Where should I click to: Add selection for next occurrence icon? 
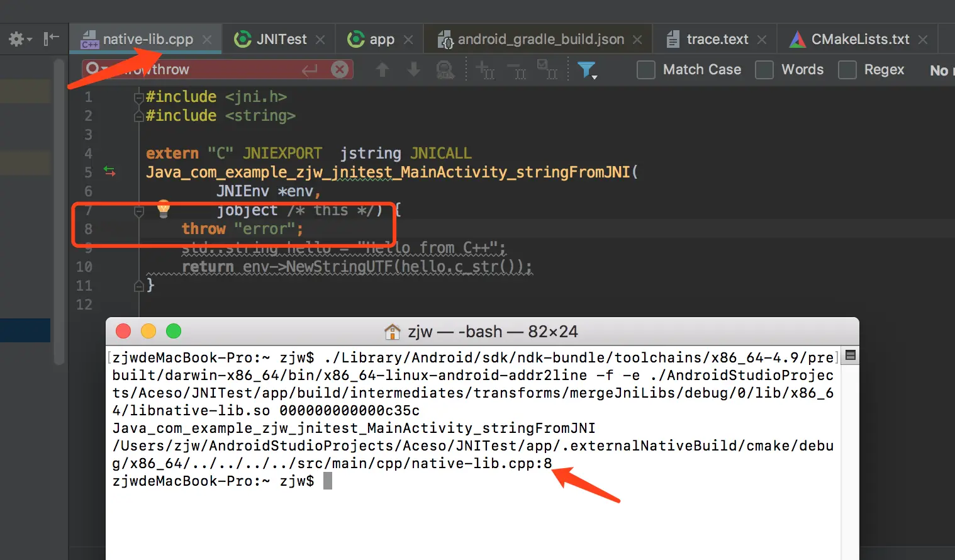(485, 70)
